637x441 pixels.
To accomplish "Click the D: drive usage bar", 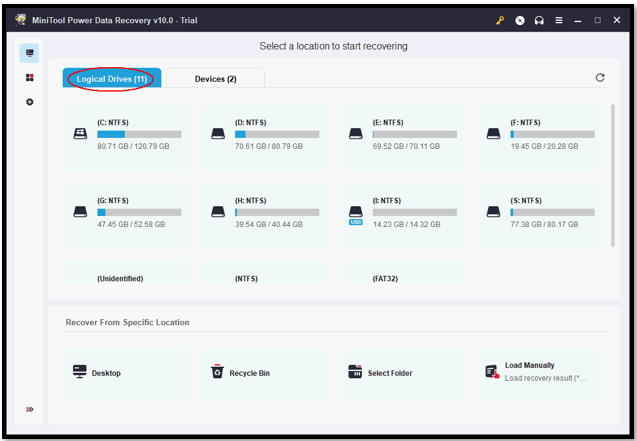I will tap(277, 134).
